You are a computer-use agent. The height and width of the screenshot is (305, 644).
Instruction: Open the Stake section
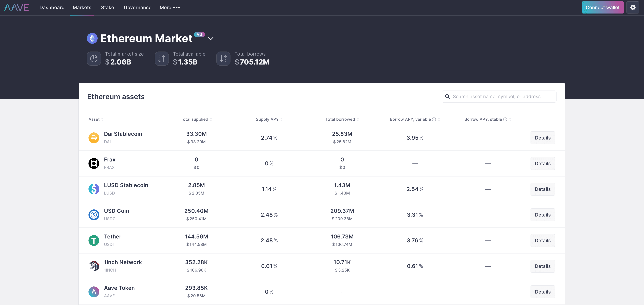coord(107,7)
